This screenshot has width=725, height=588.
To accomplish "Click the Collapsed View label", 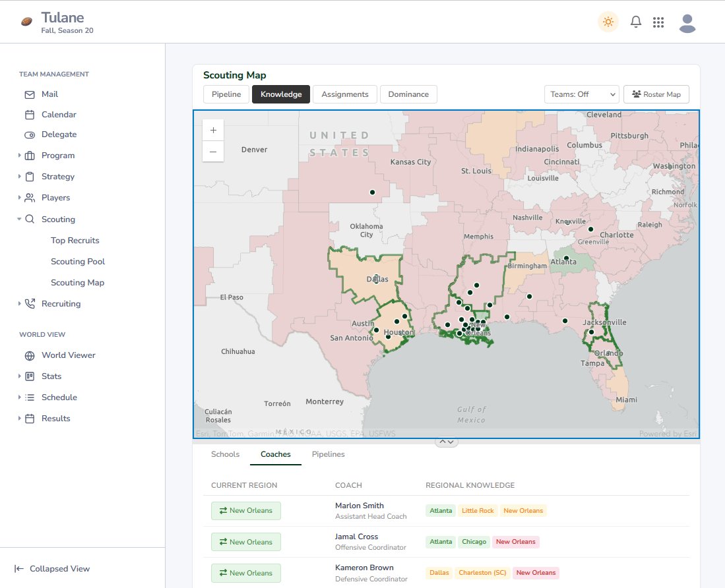I will pyautogui.click(x=59, y=569).
